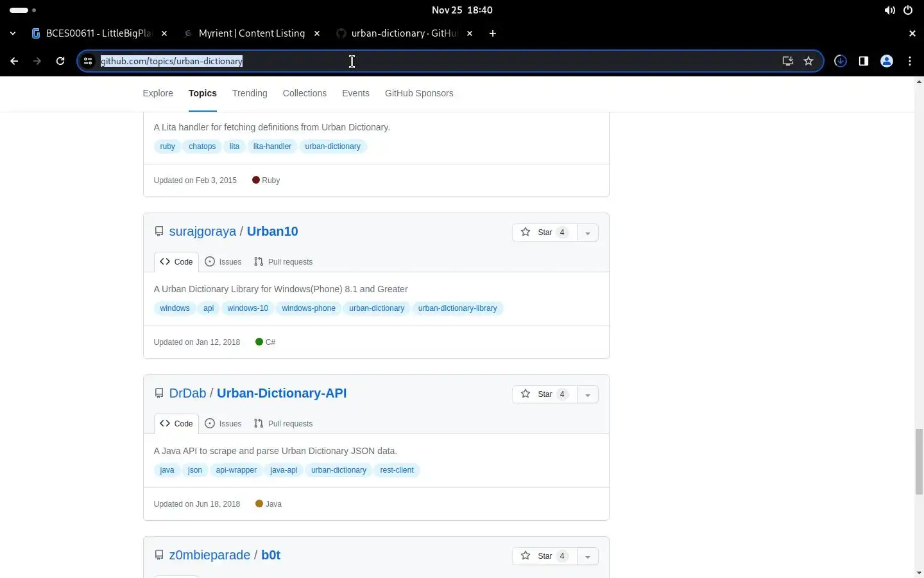
Task: Open the Urban10 repository link
Action: [273, 231]
